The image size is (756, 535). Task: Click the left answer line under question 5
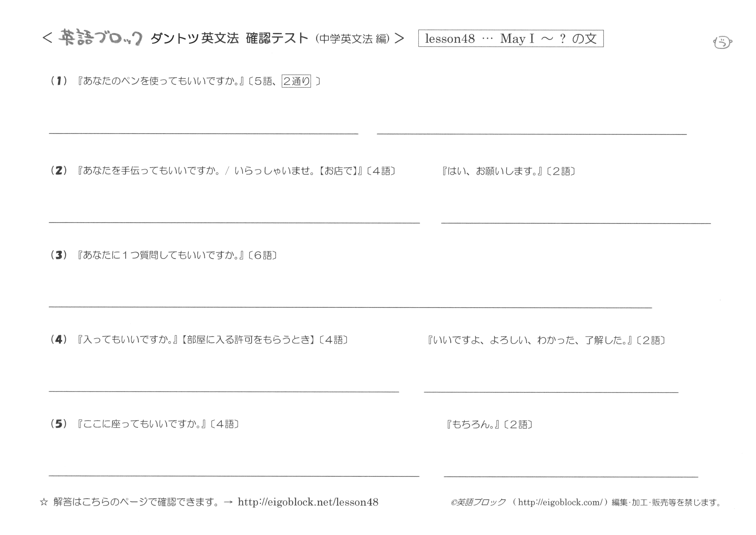click(x=234, y=476)
